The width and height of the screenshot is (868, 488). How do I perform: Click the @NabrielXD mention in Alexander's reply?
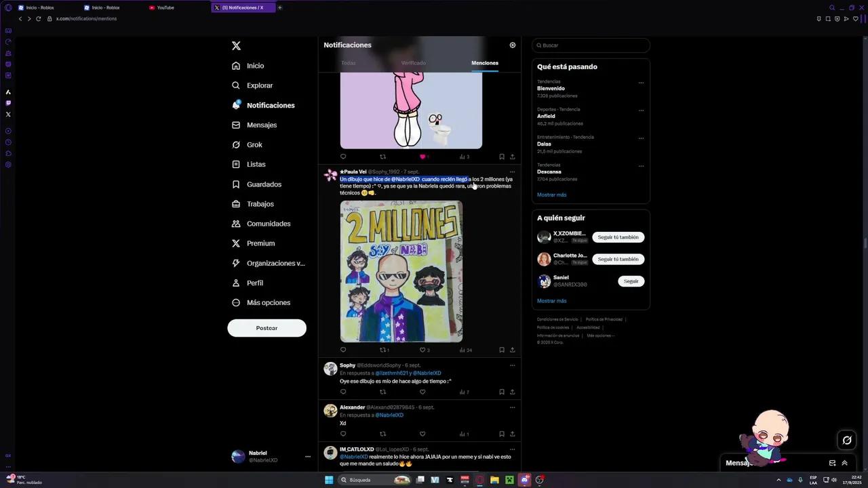pos(389,415)
